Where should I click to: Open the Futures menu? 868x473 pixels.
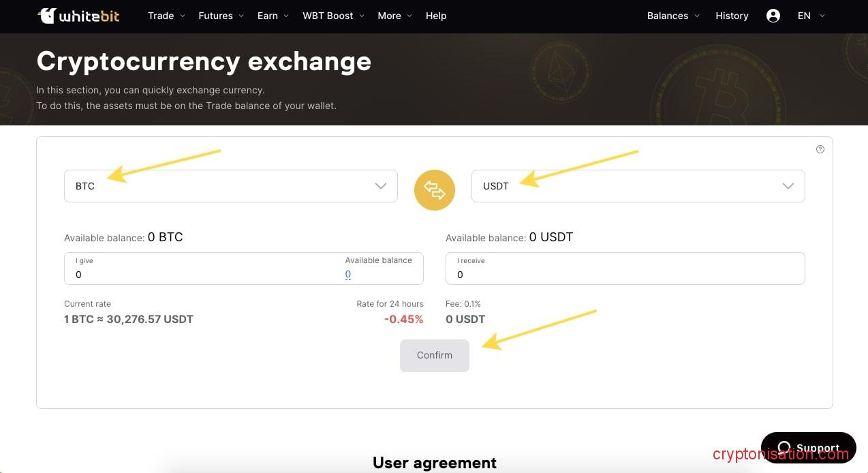coord(220,16)
